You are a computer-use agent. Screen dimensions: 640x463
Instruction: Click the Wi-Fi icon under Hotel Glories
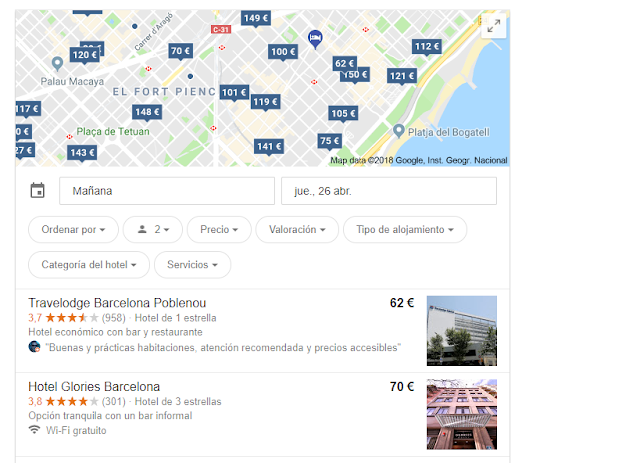pos(34,430)
